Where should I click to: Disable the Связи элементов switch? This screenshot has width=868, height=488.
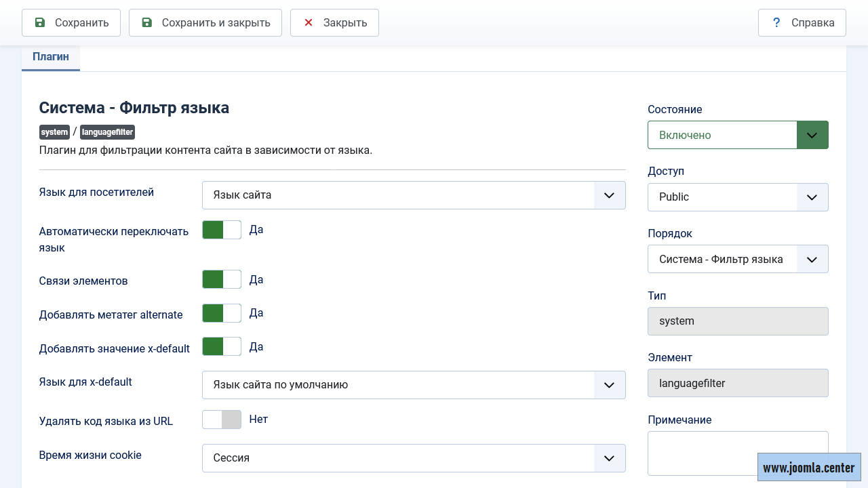tap(222, 279)
